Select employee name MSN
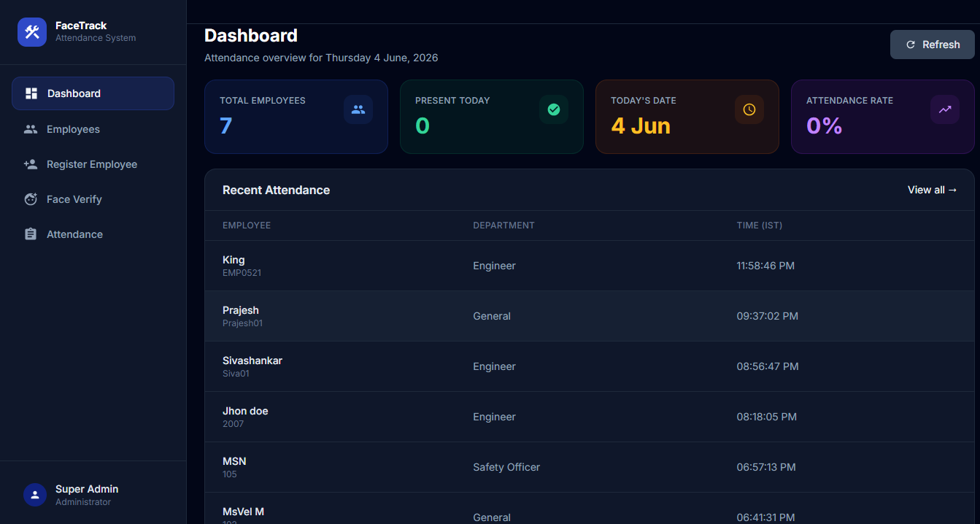This screenshot has height=524, width=980. pyautogui.click(x=234, y=461)
